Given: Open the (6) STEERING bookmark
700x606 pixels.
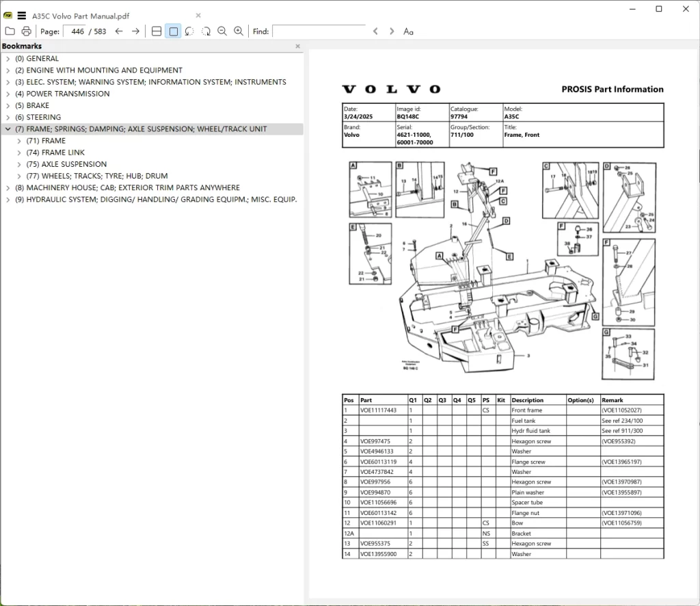Looking at the screenshot, I should tap(38, 117).
